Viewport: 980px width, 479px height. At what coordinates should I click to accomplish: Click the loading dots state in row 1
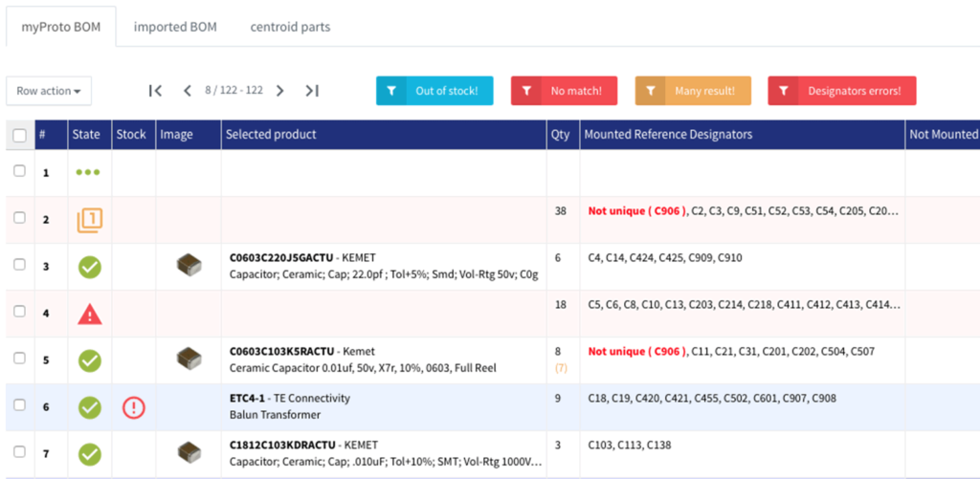(x=89, y=173)
